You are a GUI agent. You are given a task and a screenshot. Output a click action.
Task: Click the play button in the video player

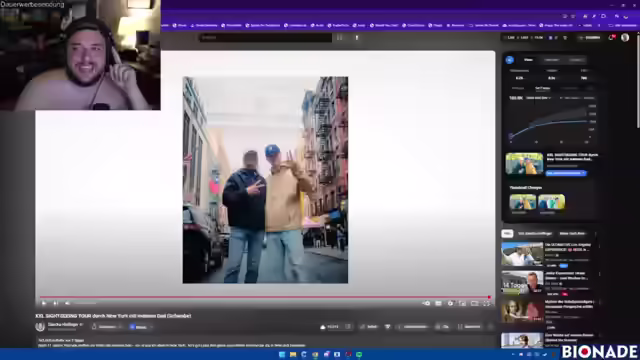point(44,303)
